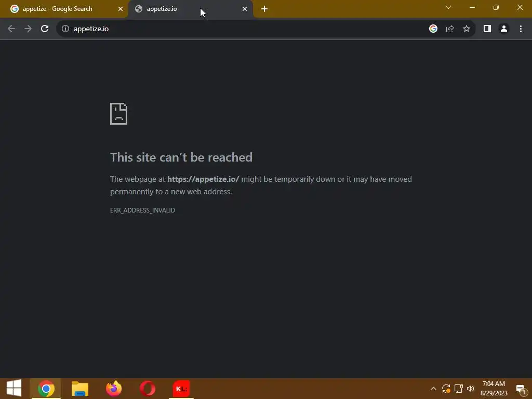Viewport: 532px width, 399px height.
Task: Open the Google icon in address bar
Action: [433, 29]
